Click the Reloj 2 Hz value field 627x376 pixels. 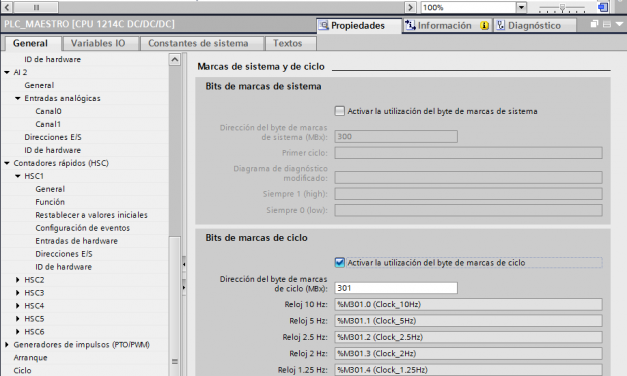pos(468,354)
